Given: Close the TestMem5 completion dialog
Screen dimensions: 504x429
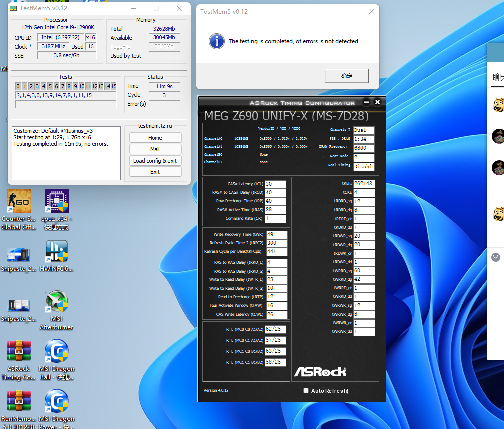Looking at the screenshot, I should 371,11.
